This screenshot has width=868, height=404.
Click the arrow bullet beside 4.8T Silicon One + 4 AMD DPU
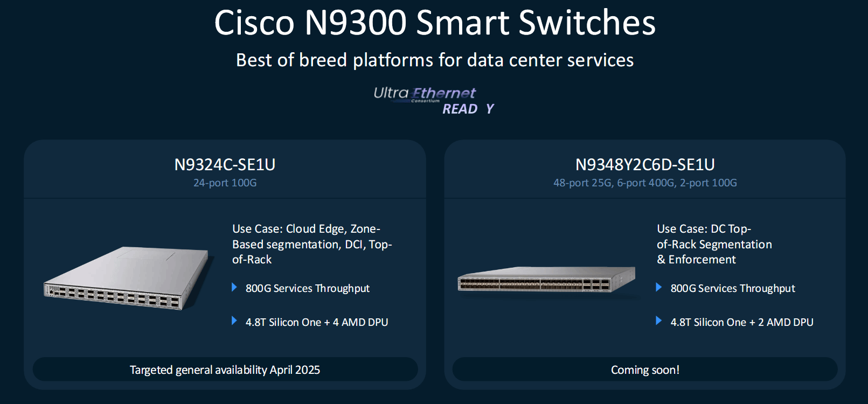234,321
